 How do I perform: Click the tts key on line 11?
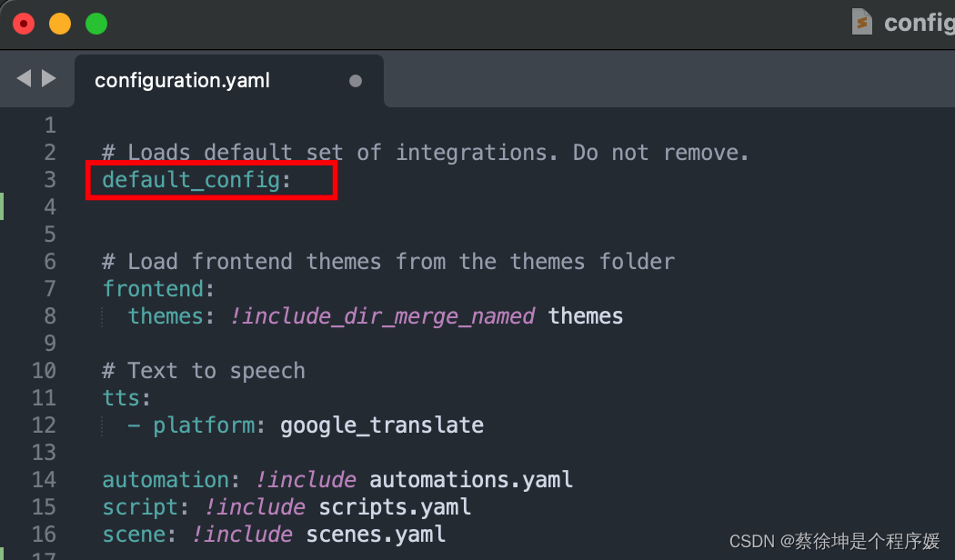(121, 398)
